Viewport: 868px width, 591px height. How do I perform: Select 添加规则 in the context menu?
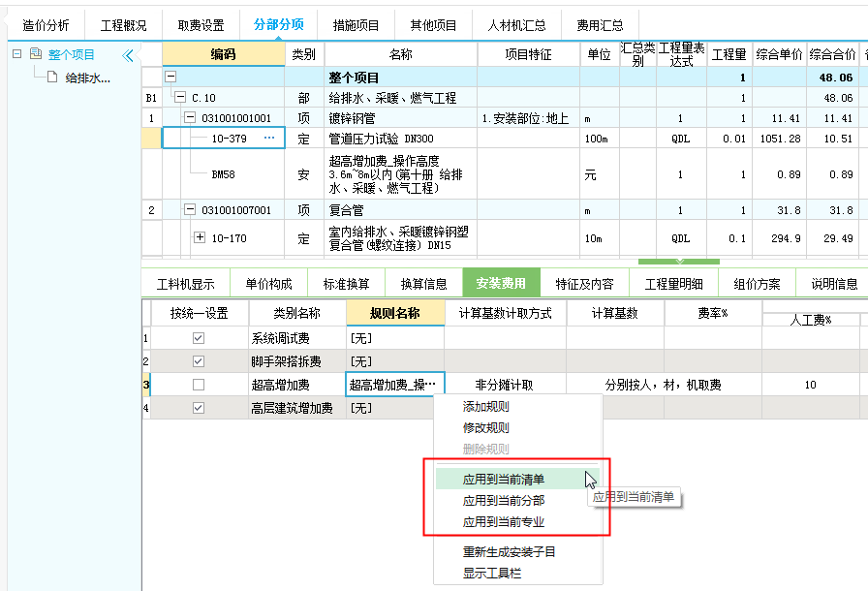tap(485, 407)
